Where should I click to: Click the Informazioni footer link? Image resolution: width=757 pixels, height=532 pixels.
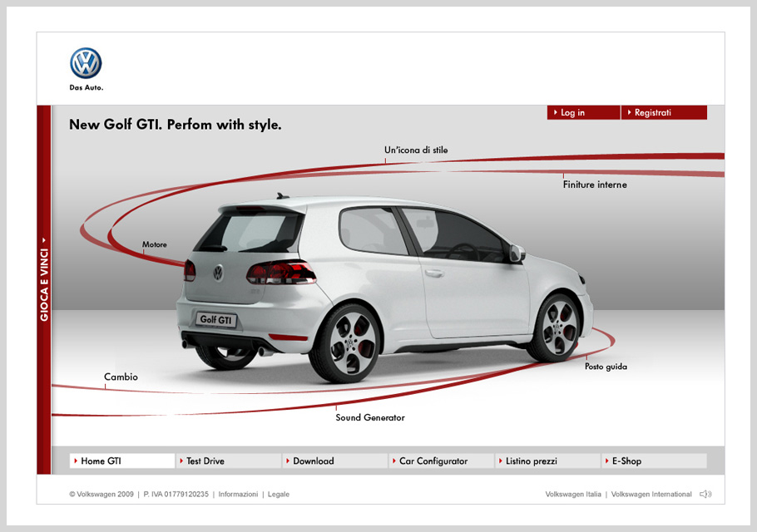(238, 495)
